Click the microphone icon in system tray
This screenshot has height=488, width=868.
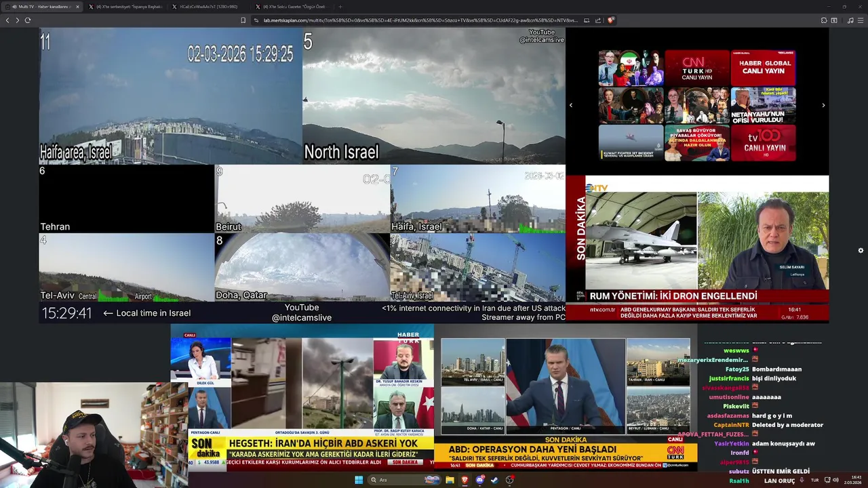coord(802,480)
